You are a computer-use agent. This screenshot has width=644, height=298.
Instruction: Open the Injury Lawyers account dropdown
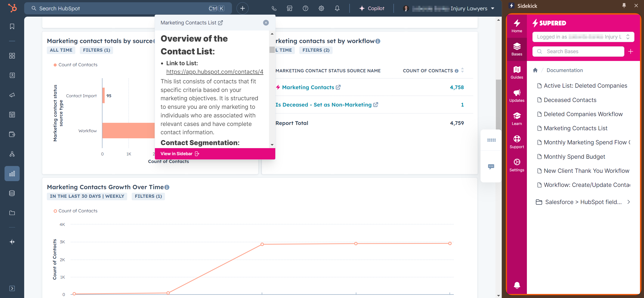pos(449,8)
